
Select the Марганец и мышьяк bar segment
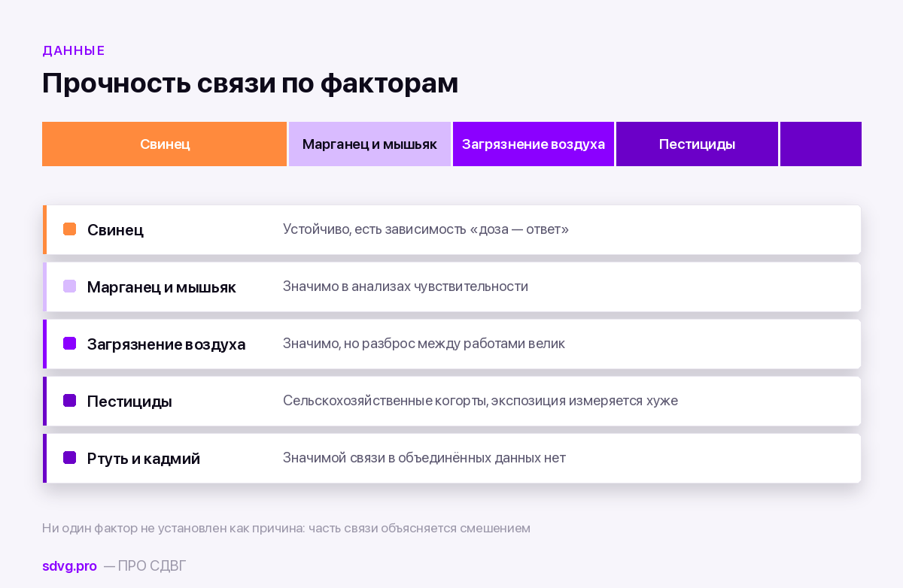(369, 144)
